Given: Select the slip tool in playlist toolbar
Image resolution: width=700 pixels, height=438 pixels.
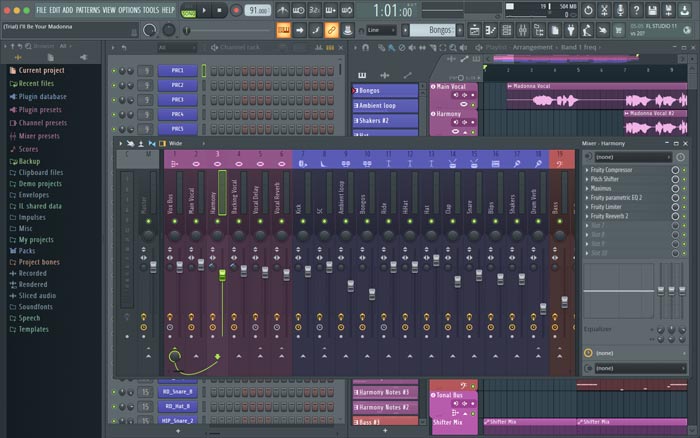Looking at the screenshot, I should pos(422,47).
